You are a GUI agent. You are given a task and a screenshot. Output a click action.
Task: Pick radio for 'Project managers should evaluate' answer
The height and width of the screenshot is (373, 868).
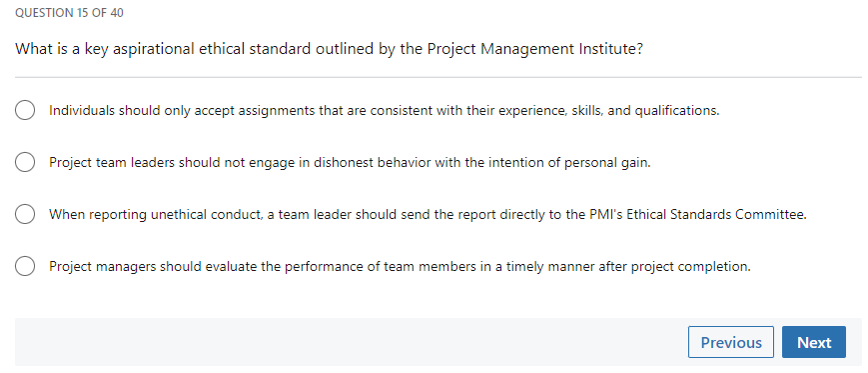pos(25,266)
